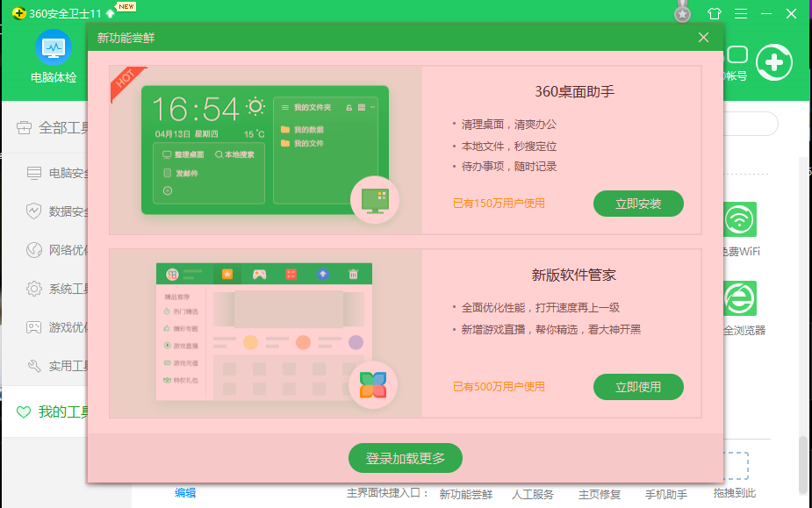Click the round plus icon at top right
Viewport: 812px width, 508px height.
point(773,62)
